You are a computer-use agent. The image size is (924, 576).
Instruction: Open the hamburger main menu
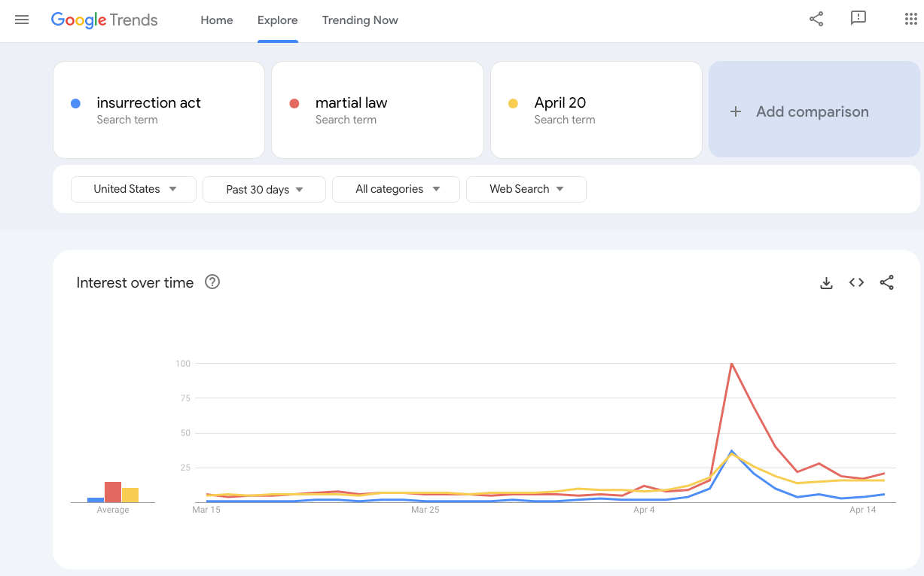point(22,20)
